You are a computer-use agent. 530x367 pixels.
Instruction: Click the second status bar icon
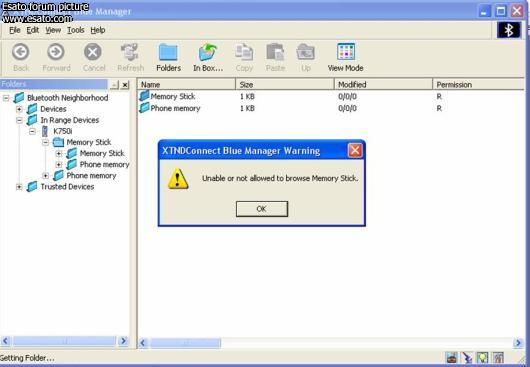(467, 358)
